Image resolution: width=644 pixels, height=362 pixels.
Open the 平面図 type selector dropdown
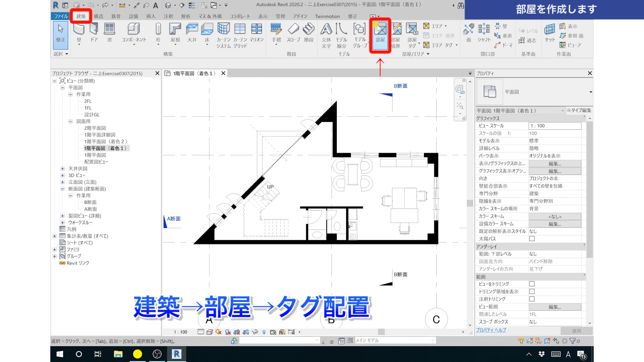pos(590,92)
